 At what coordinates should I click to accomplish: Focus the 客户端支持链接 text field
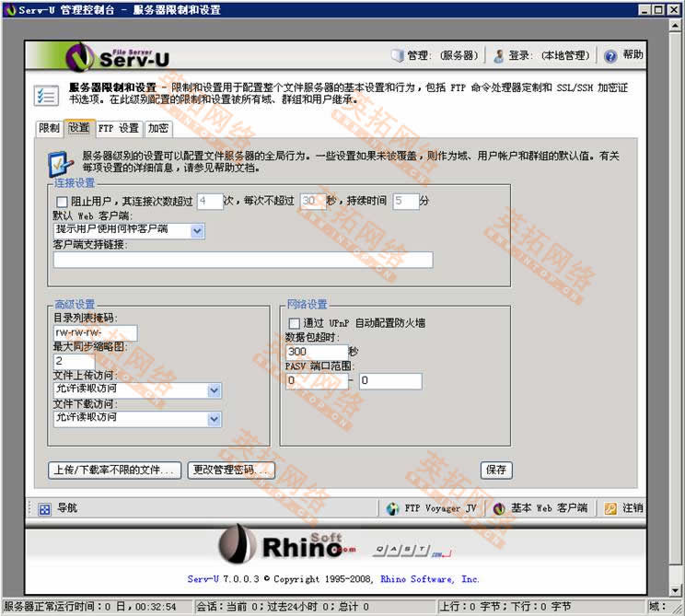pos(243,260)
